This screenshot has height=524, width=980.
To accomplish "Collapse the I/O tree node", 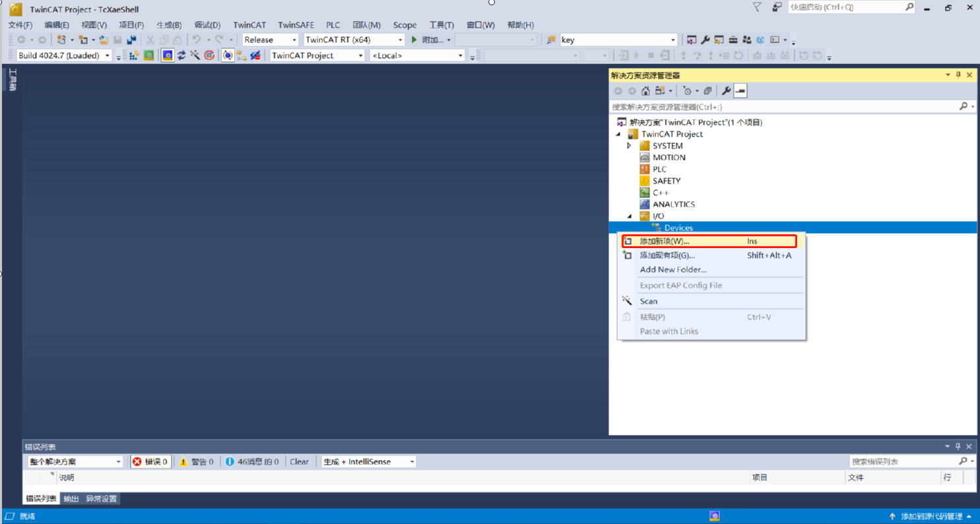I will pyautogui.click(x=629, y=216).
